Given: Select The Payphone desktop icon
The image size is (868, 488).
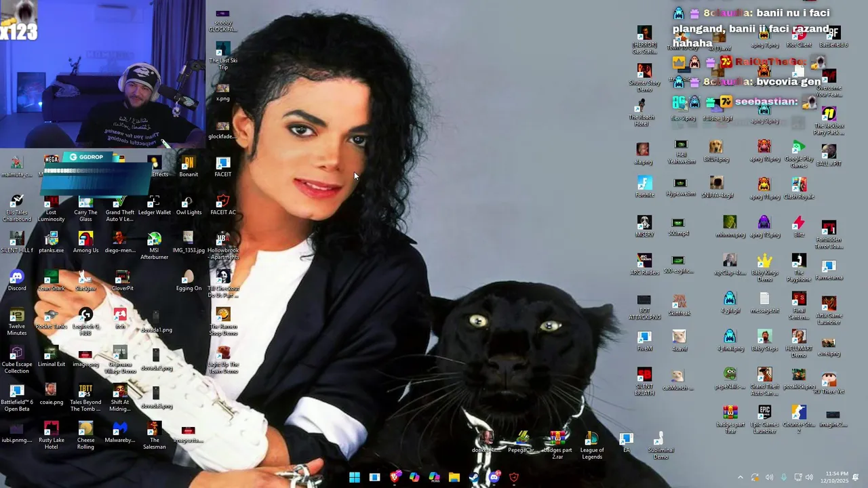Looking at the screenshot, I should [799, 268].
